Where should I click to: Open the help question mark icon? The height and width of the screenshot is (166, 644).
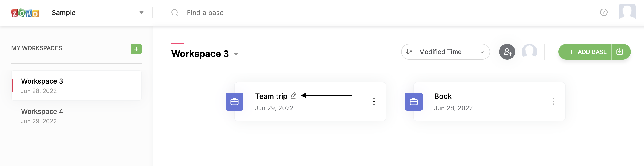click(604, 13)
